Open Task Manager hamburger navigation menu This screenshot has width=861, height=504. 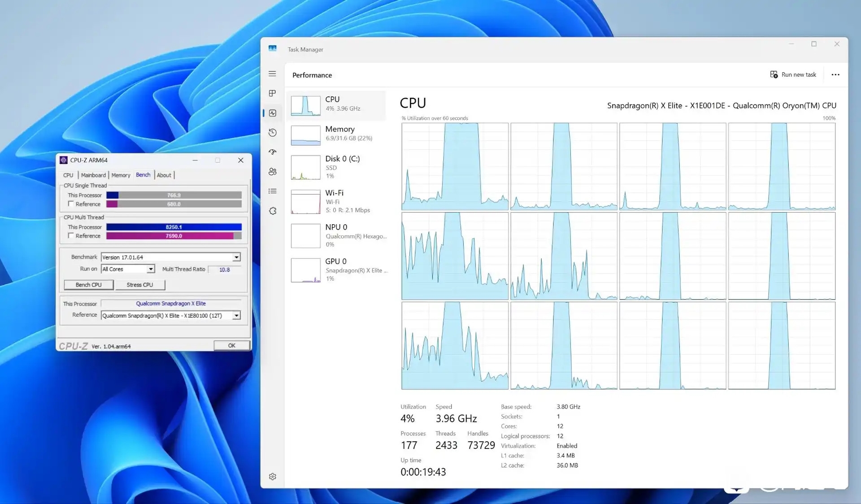coord(272,74)
